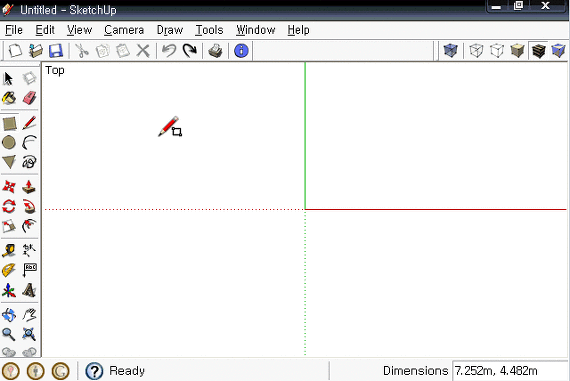The height and width of the screenshot is (381, 570).
Task: Activate the Dimension tool
Action: click(x=29, y=250)
